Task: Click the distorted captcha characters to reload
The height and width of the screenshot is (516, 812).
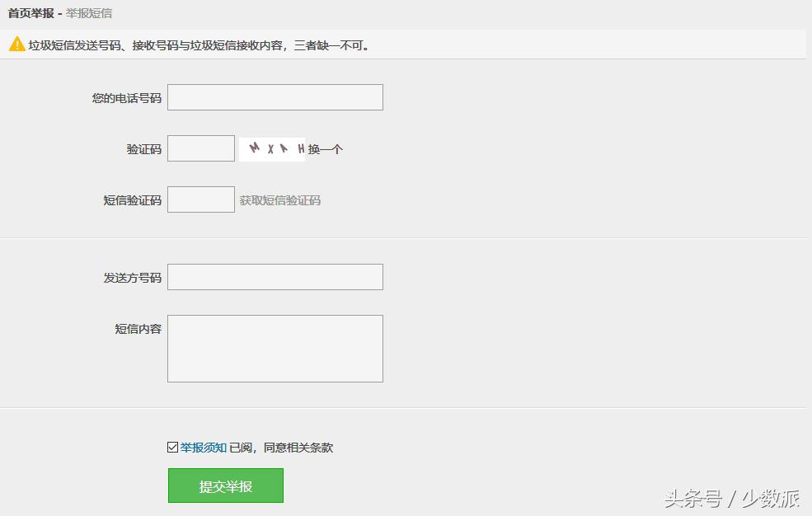Action: tap(272, 148)
